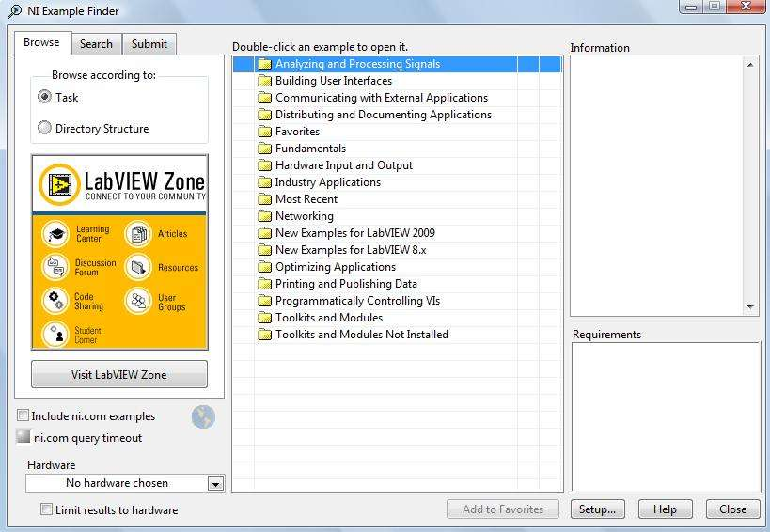This screenshot has height=532, width=770.
Task: Click the folder icon for Networking
Action: (x=265, y=216)
